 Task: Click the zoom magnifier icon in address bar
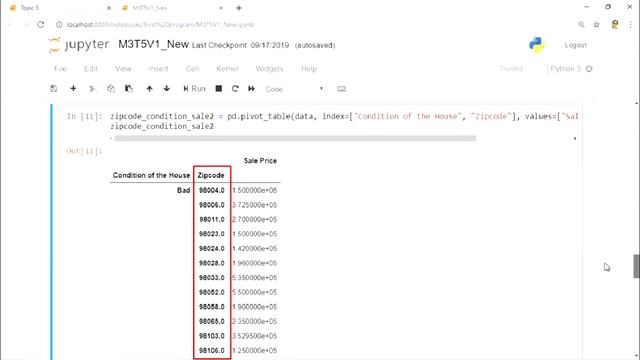(581, 24)
